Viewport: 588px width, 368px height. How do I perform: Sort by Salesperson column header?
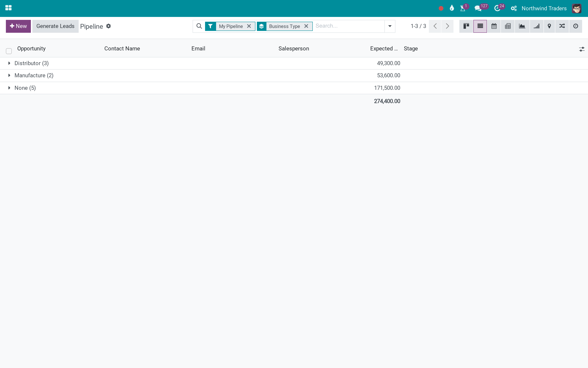pos(293,48)
